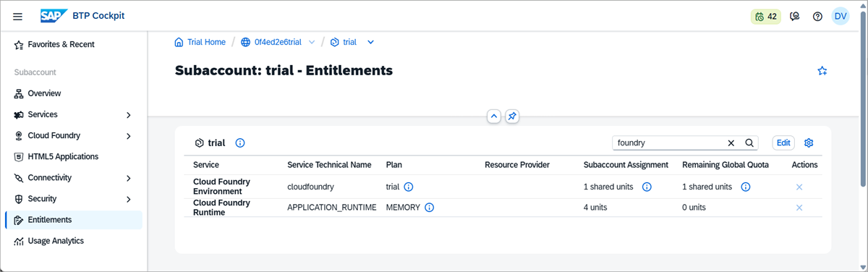Open the DV user avatar menu
Image resolution: width=868 pixels, height=272 pixels.
841,16
